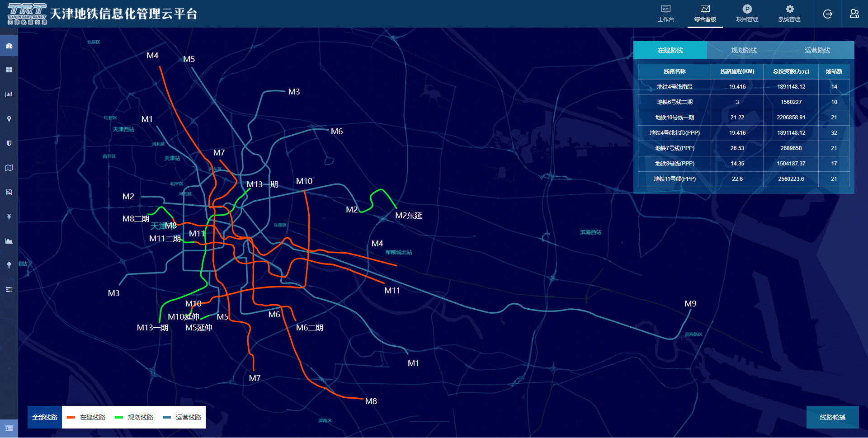Click the M2东延 line label on map

[409, 216]
